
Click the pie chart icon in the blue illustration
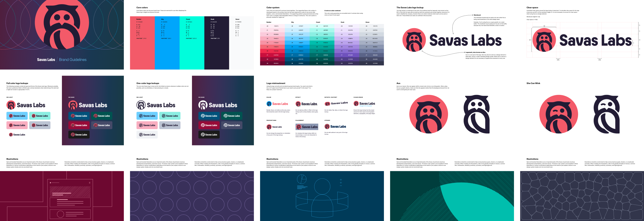(302, 179)
